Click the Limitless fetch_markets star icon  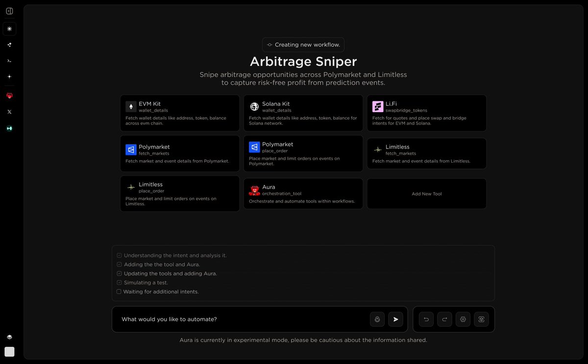click(x=378, y=149)
